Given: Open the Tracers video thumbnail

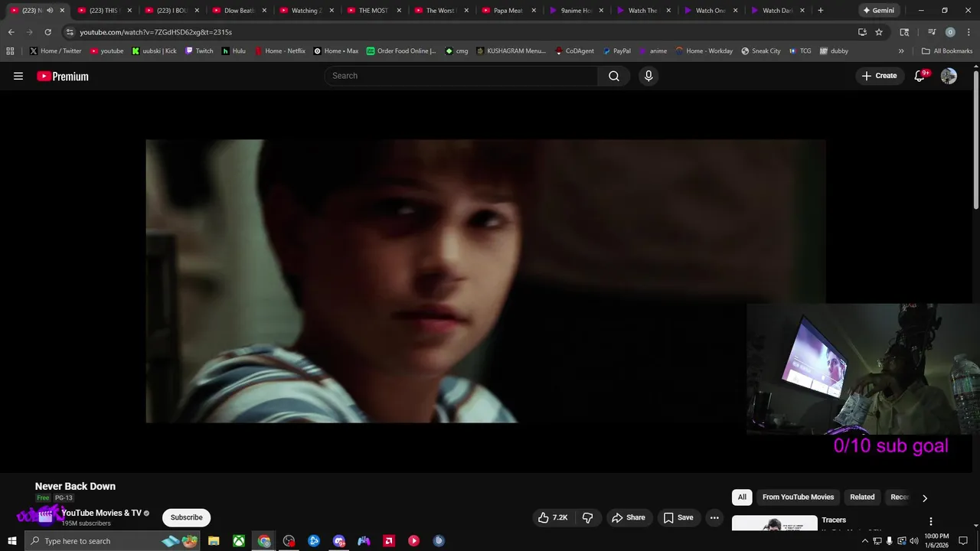Looking at the screenshot, I should click(x=774, y=523).
